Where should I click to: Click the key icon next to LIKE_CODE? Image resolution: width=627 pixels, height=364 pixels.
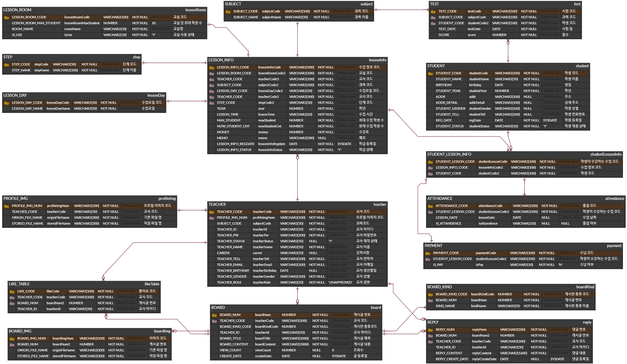[12, 291]
